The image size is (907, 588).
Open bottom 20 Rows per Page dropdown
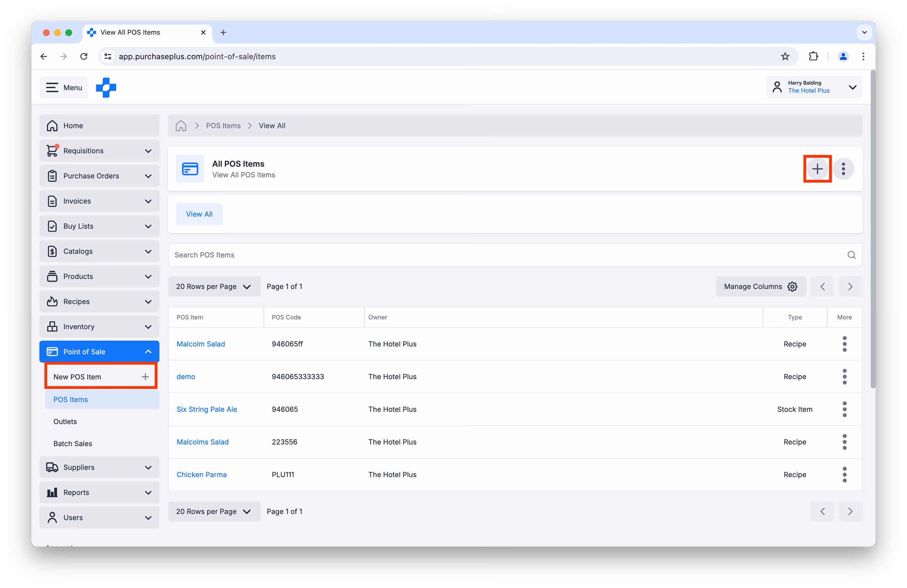[214, 511]
